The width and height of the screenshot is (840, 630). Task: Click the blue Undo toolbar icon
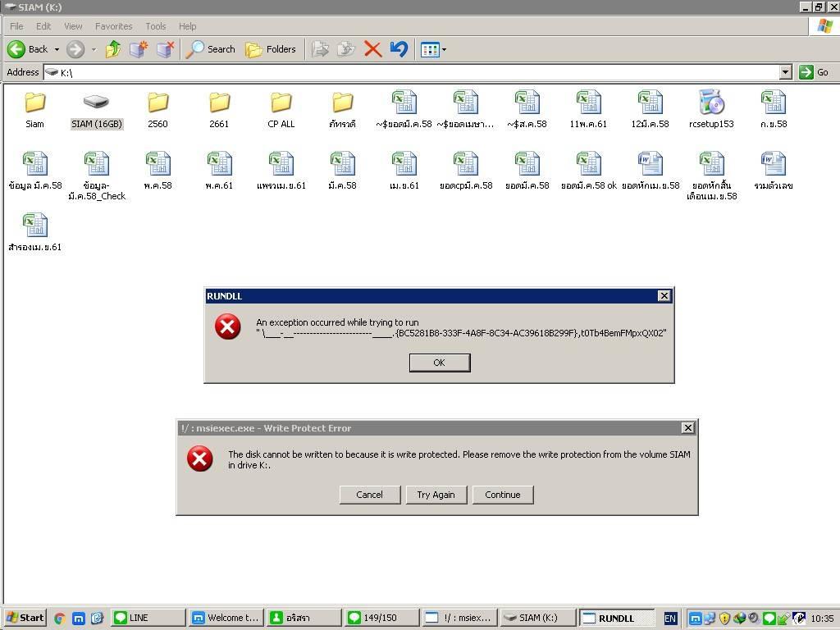(x=399, y=49)
